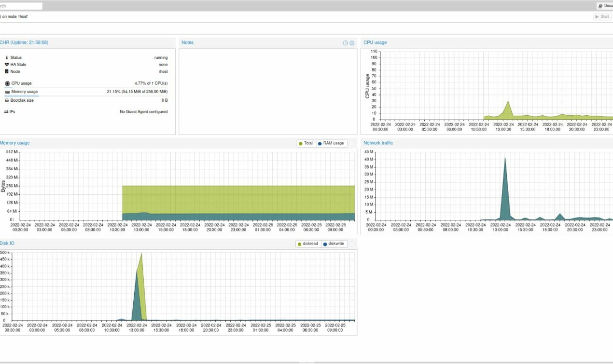Click the undo zoom icon on Memory usage
This screenshot has height=364, width=613.
click(x=352, y=143)
